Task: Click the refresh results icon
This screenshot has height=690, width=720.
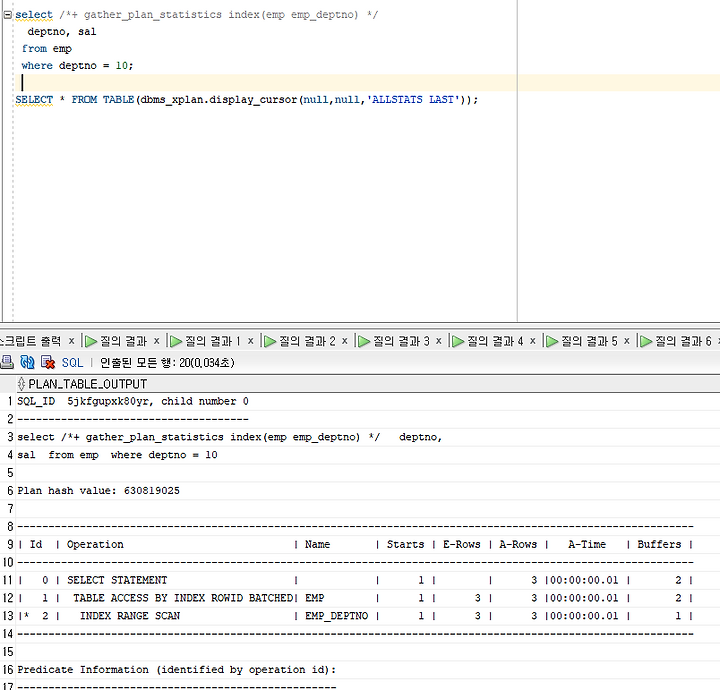Action: point(27,362)
